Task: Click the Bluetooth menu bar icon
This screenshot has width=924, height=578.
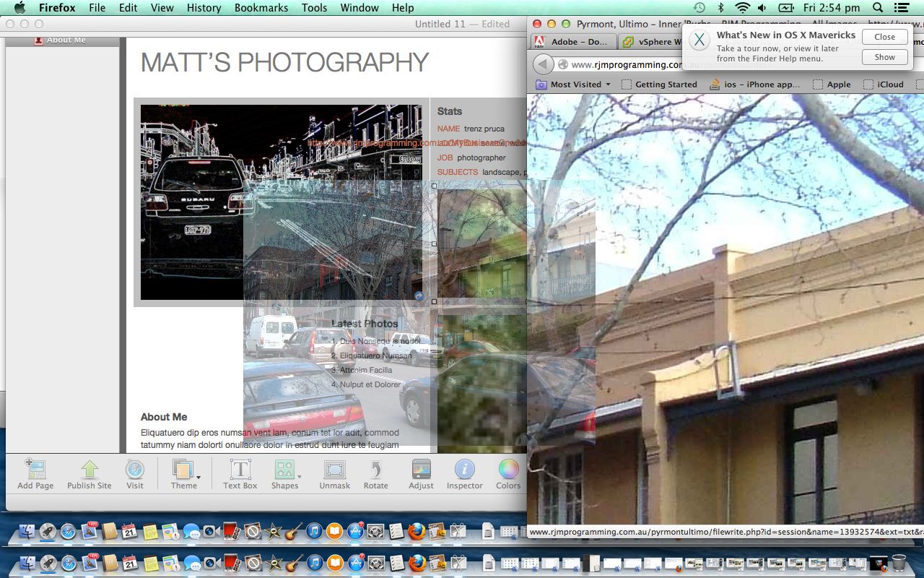Action: click(720, 8)
